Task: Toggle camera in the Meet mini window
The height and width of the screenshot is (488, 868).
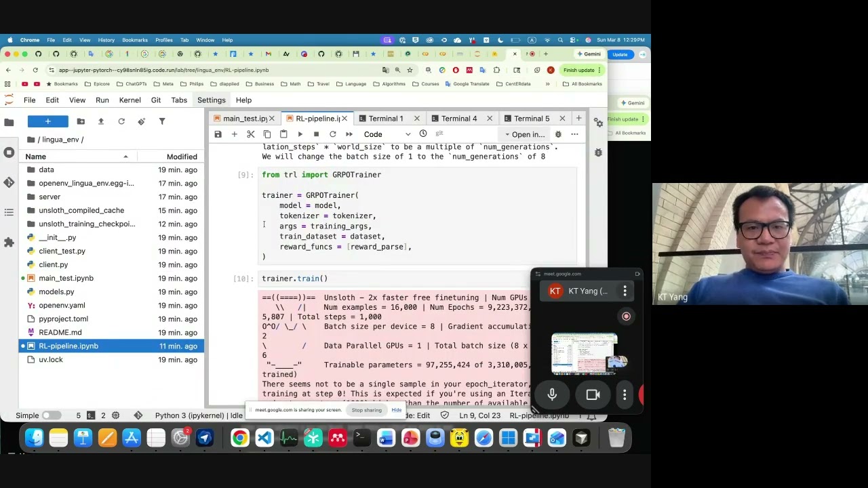Action: point(593,394)
